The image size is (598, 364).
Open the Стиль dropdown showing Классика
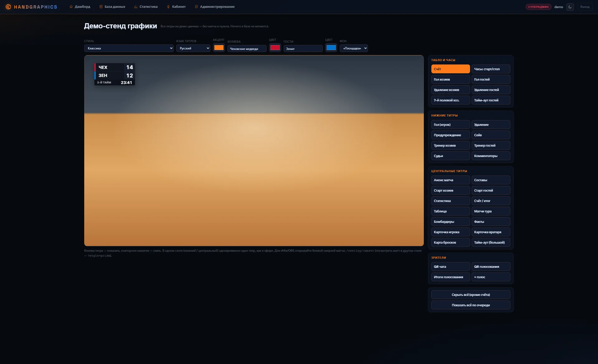click(129, 48)
